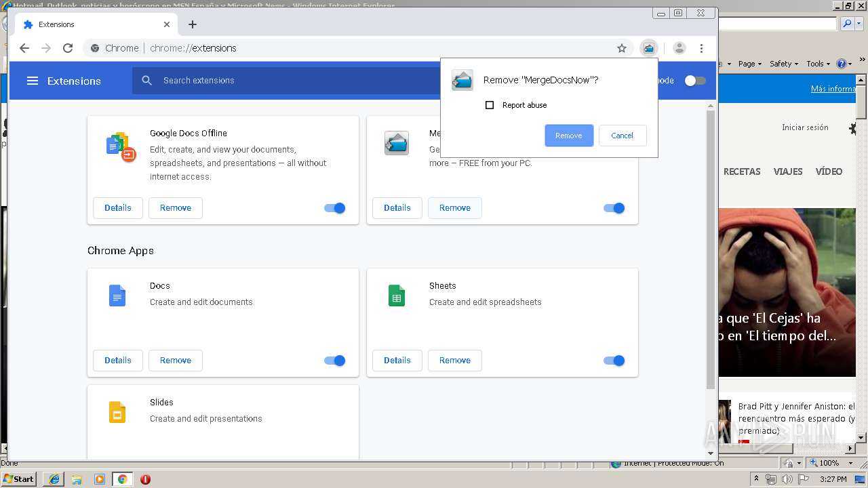Open VÍDEO section on MSN page
This screenshot has width=868, height=488.
(x=829, y=171)
